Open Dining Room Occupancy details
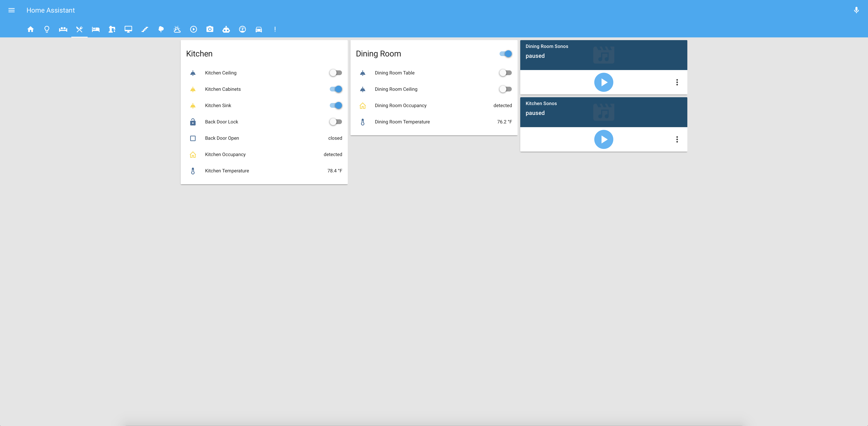Screen dimensions: 868x426 (400, 106)
